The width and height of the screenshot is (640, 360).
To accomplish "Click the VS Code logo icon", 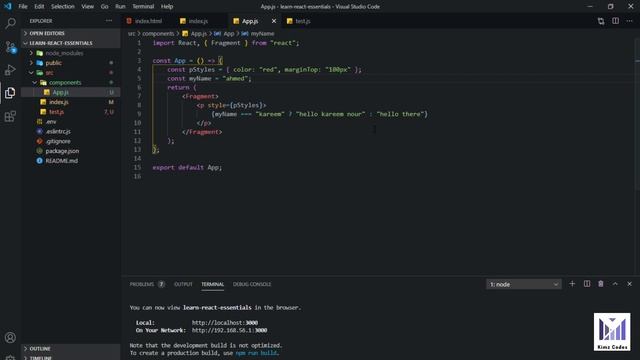I will (8, 7).
